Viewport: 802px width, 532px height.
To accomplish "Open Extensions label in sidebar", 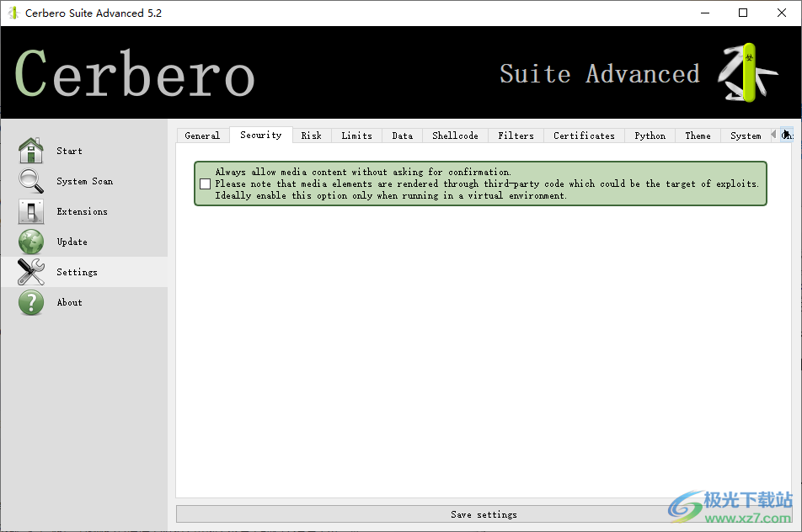I will pyautogui.click(x=83, y=211).
